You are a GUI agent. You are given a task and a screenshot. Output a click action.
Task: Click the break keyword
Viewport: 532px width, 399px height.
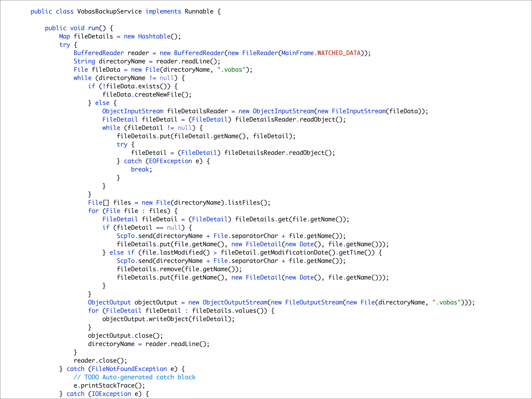140,169
